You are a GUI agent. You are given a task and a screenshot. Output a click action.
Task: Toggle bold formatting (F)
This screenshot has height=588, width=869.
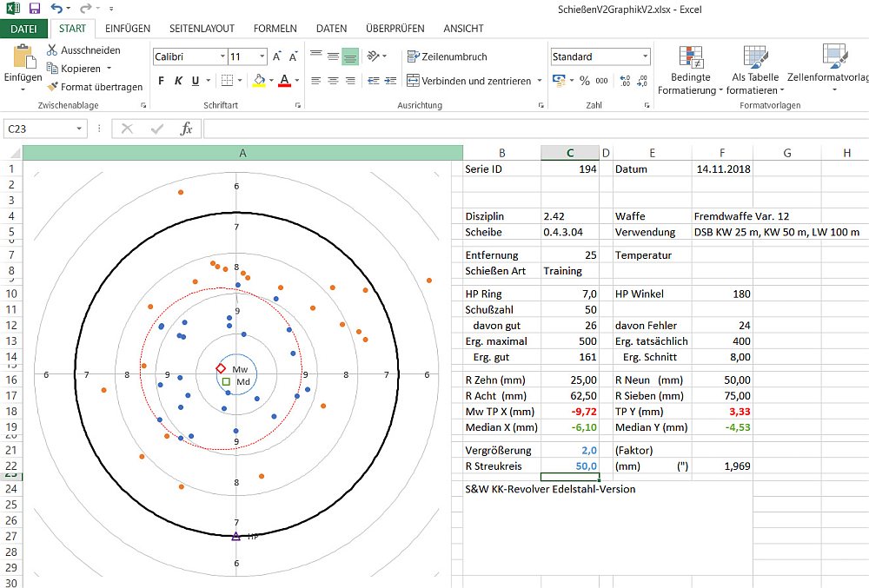[161, 81]
